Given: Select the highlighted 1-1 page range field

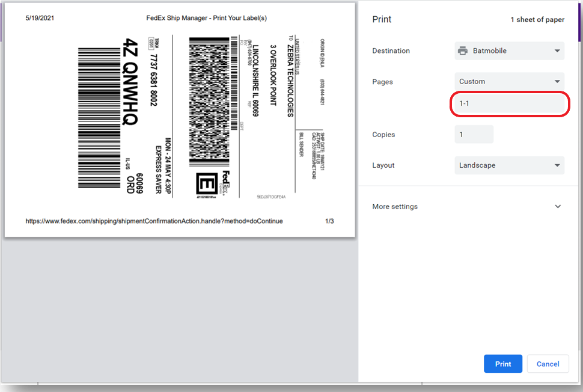Looking at the screenshot, I should coord(509,103).
